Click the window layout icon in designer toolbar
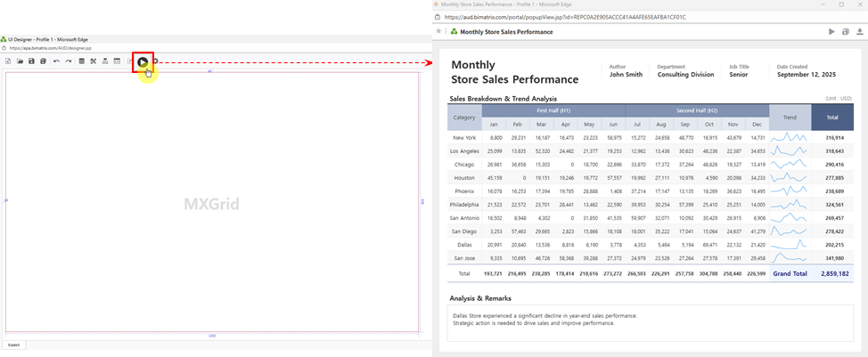 click(x=117, y=61)
